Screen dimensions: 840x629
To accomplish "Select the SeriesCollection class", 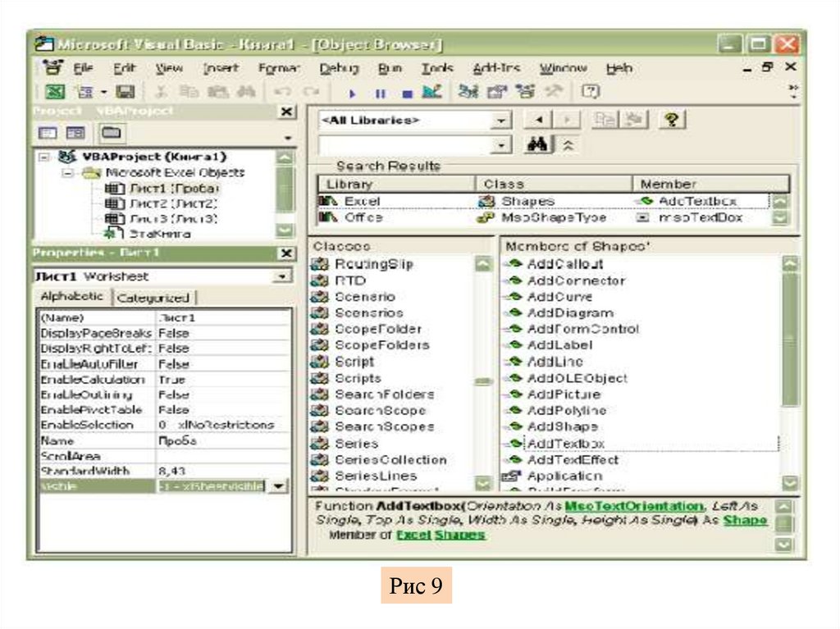I will (390, 460).
